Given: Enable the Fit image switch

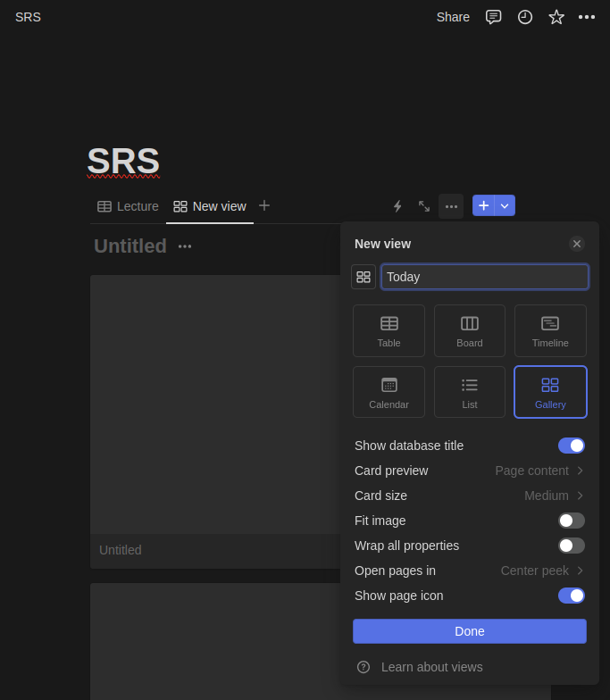Looking at the screenshot, I should point(572,521).
